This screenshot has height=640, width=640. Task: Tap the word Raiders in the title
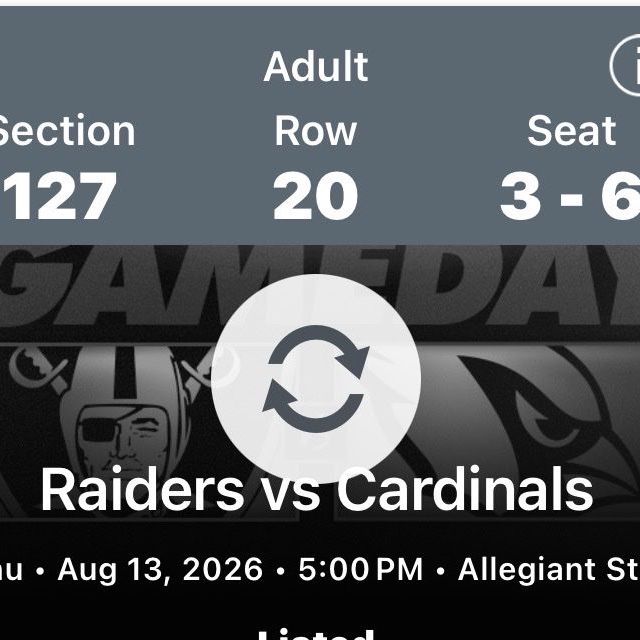[142, 489]
